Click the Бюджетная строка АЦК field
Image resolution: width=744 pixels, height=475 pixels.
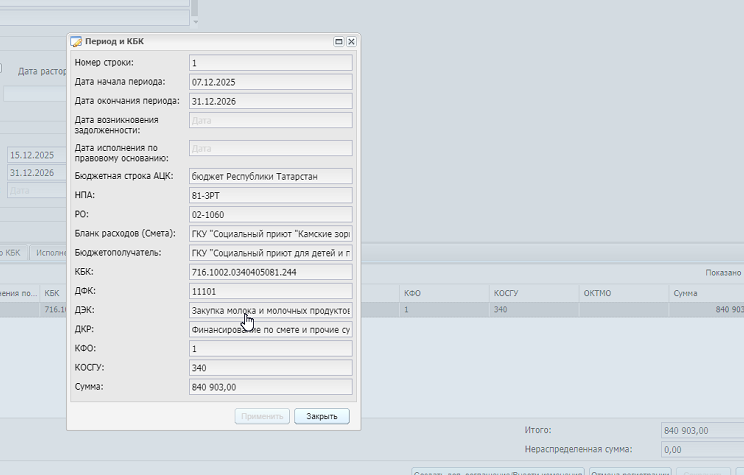[x=271, y=177]
